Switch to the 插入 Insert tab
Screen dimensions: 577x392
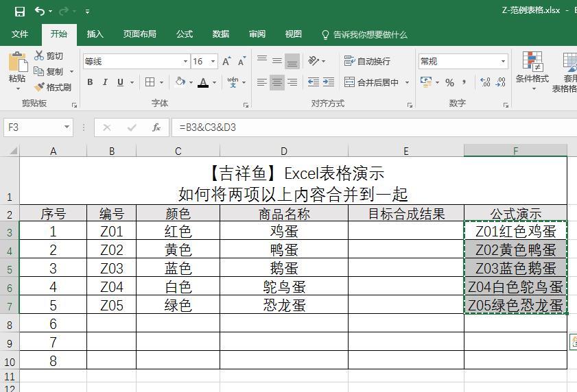[x=95, y=34]
